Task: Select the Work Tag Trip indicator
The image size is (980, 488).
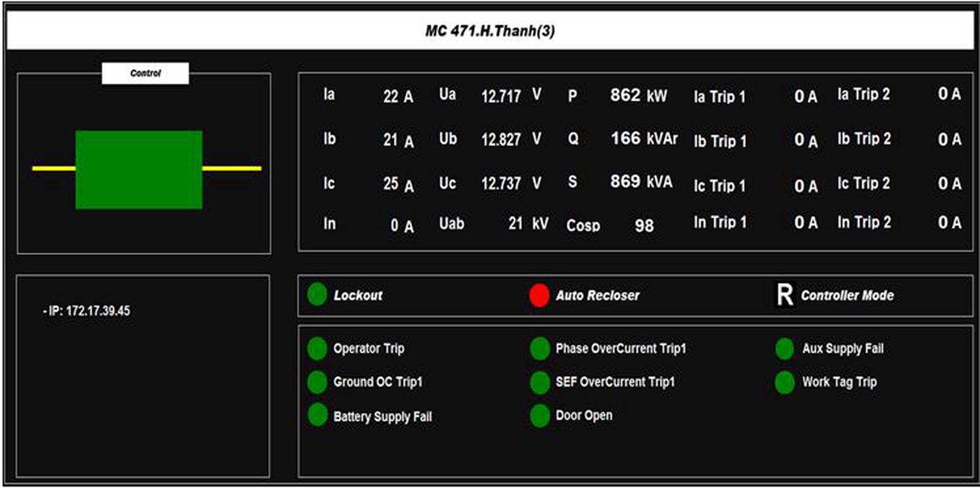Action: 785,382
